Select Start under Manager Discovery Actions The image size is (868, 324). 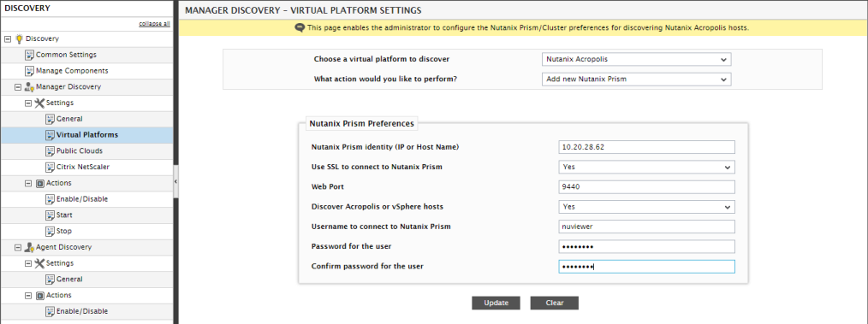[64, 215]
